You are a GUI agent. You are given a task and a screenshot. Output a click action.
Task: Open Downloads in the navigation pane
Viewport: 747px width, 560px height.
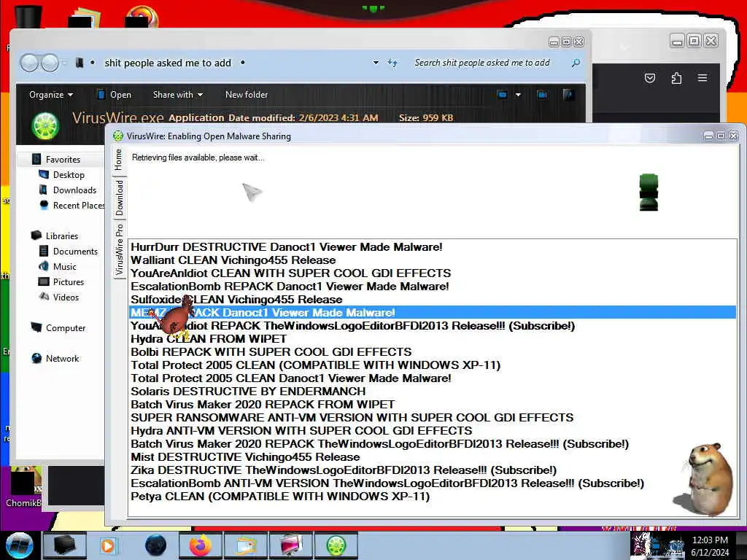(67, 190)
